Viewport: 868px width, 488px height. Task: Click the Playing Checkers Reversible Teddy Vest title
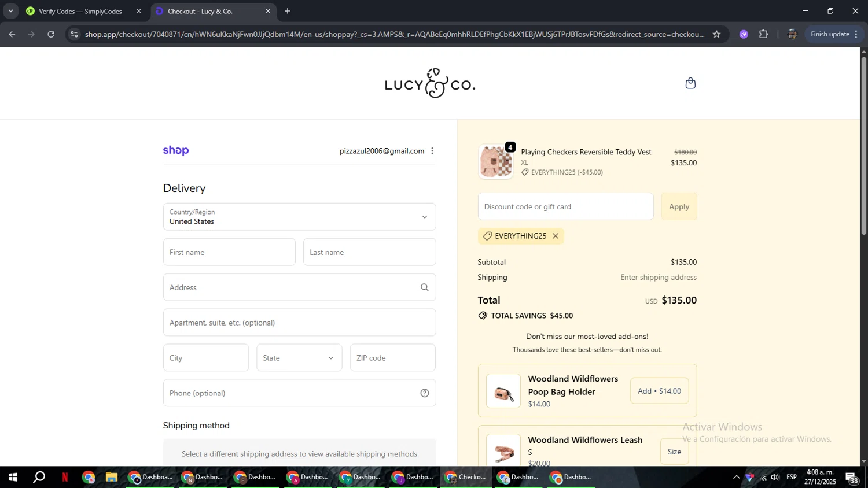click(586, 152)
